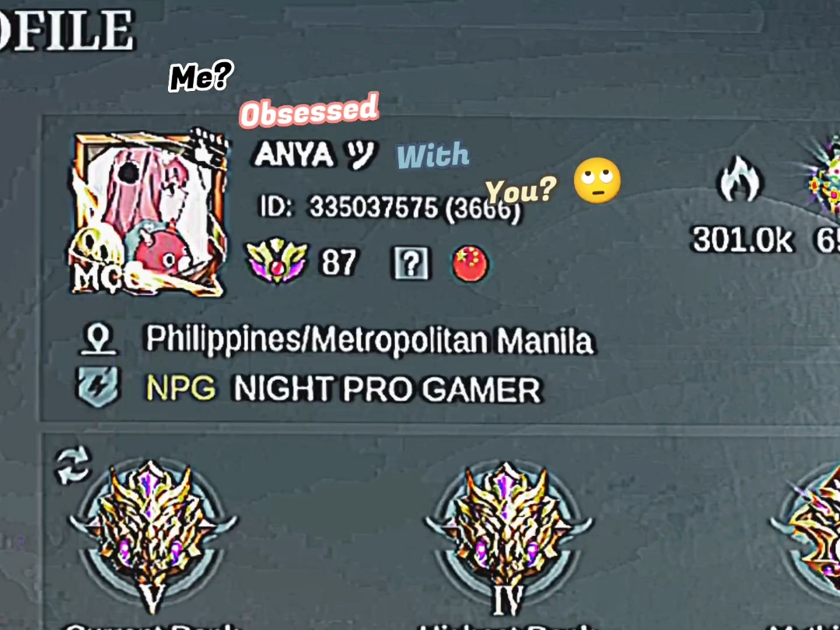Tap the winged level emblem beside 87
Screen dimensions: 840x630
[x=276, y=261]
